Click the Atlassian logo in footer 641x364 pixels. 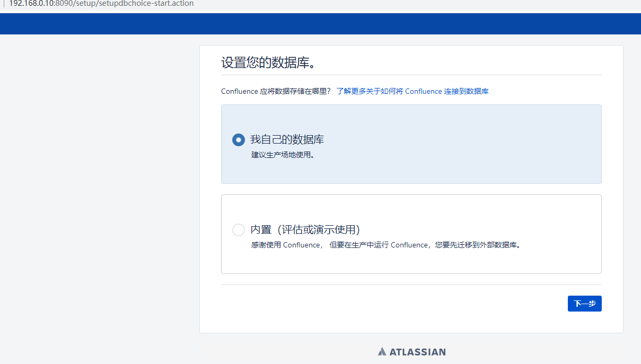(x=412, y=352)
